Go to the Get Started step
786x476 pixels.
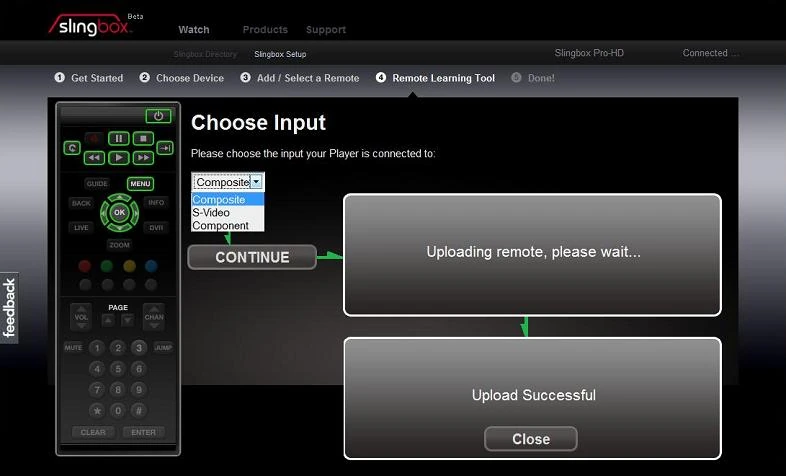pyautogui.click(x=89, y=78)
